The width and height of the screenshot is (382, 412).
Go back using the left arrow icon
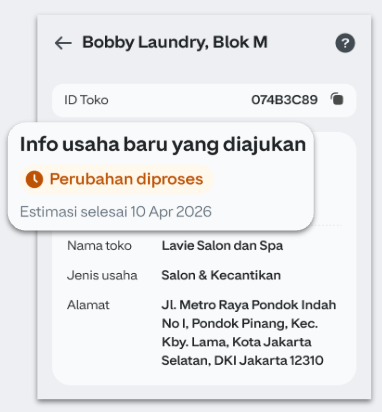pyautogui.click(x=63, y=43)
